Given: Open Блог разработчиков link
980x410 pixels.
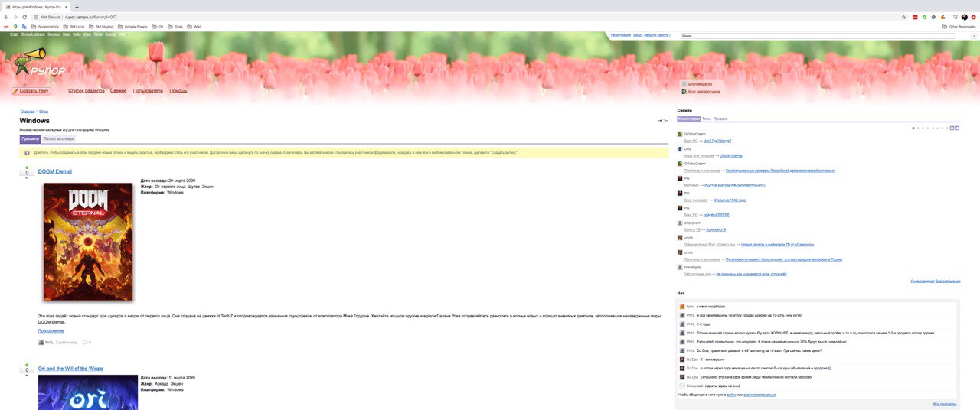Looking at the screenshot, I should click(x=704, y=91).
